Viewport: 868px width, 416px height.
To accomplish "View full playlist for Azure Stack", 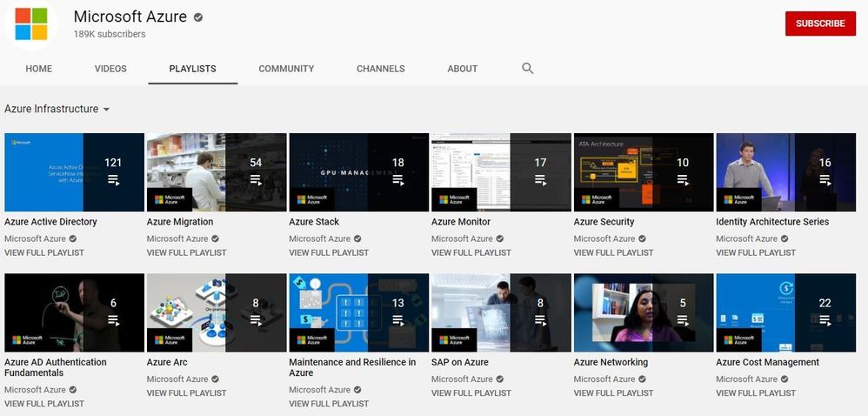I will tap(329, 252).
